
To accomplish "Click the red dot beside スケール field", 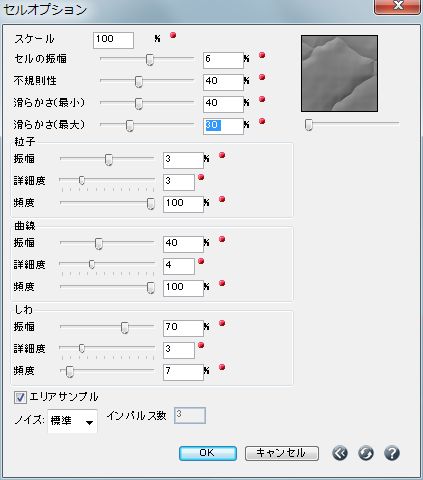I will tap(173, 35).
